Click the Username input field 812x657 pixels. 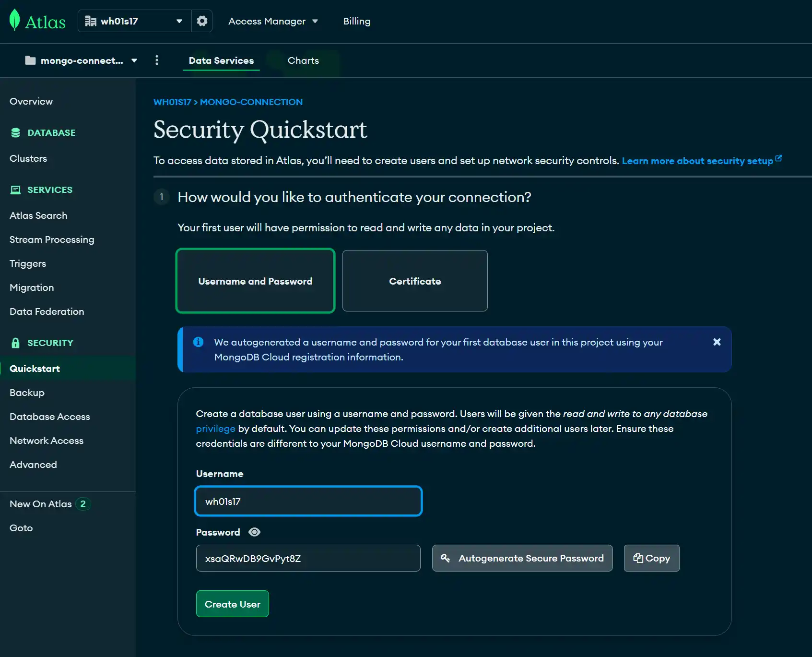[x=308, y=501]
